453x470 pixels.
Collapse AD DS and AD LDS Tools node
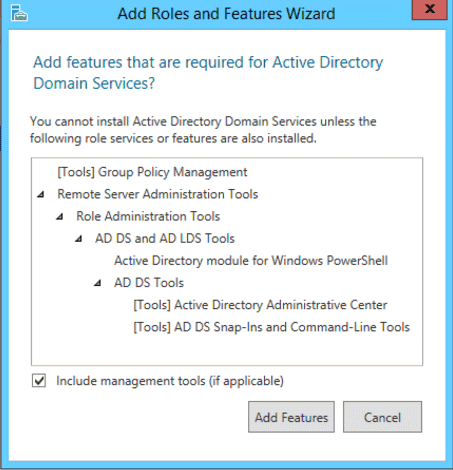click(x=79, y=239)
